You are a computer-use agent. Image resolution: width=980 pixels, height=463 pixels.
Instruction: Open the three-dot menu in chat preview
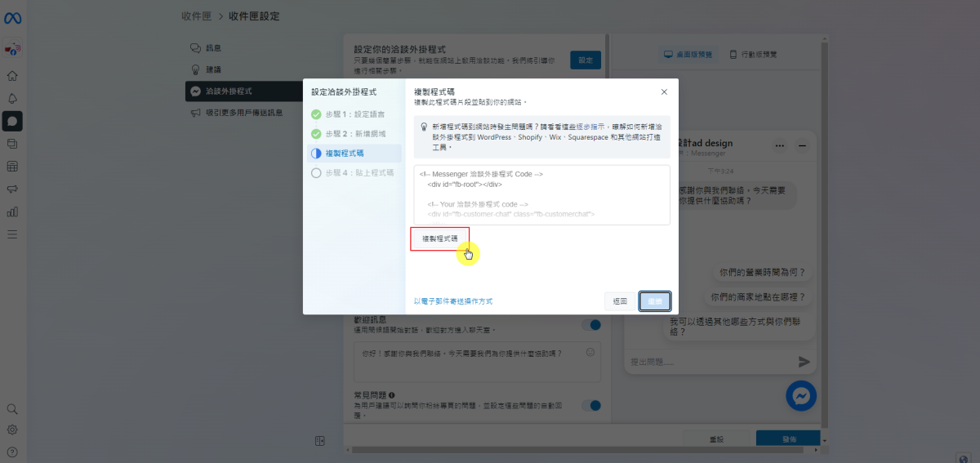point(780,145)
